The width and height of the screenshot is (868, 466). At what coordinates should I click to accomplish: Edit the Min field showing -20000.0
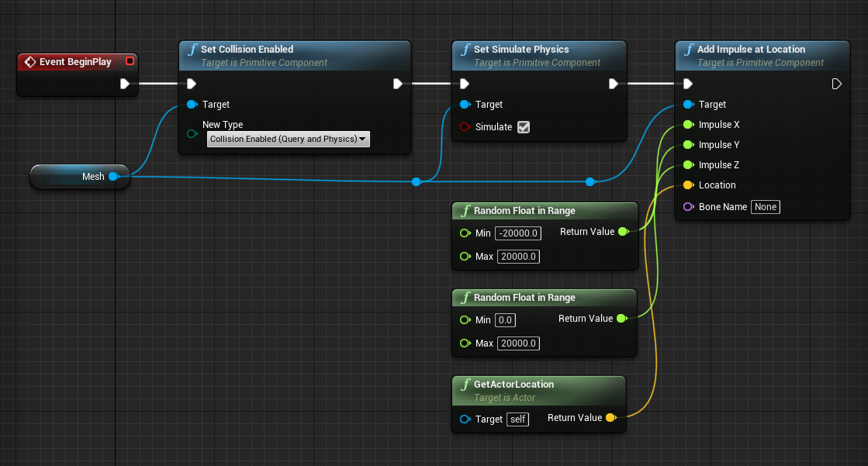[517, 233]
